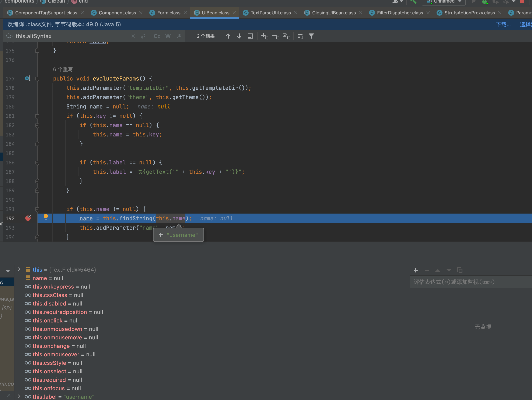
Task: Click the 2 个结果 results count label
Action: (x=206, y=36)
